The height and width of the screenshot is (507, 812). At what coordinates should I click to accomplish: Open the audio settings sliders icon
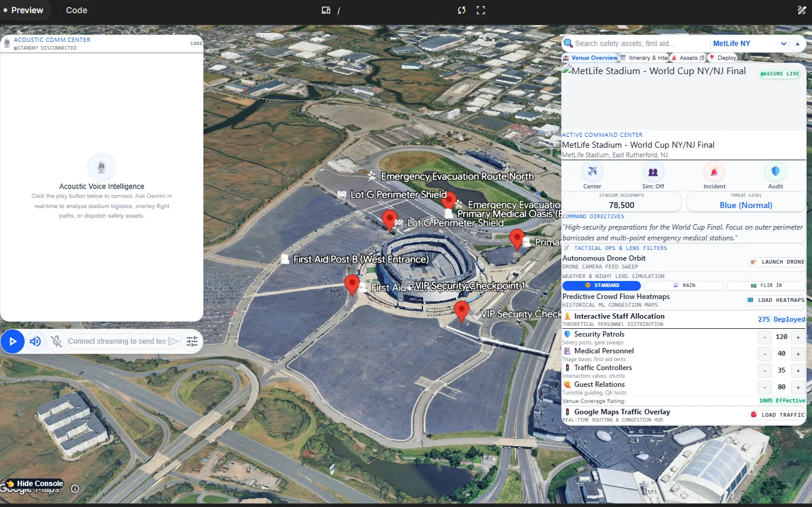[x=191, y=341]
